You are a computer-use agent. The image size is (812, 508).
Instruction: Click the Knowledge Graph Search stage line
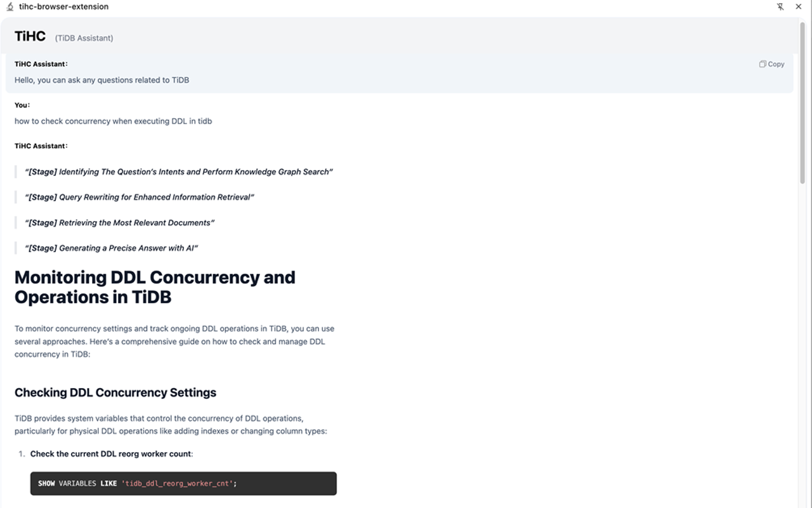click(x=179, y=172)
